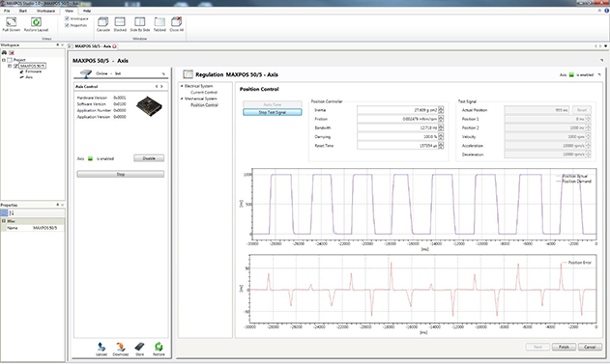610x364 pixels.
Task: Open the File menu
Action: [x=7, y=11]
